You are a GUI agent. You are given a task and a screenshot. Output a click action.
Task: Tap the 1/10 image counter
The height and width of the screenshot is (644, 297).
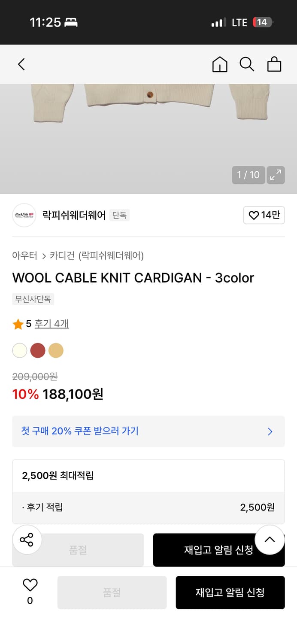tap(249, 175)
